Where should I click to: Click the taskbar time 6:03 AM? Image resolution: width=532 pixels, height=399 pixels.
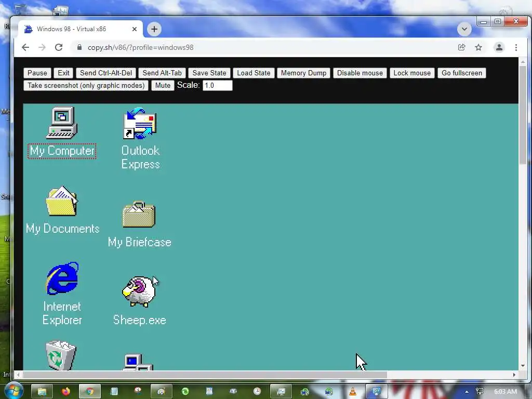click(x=505, y=392)
